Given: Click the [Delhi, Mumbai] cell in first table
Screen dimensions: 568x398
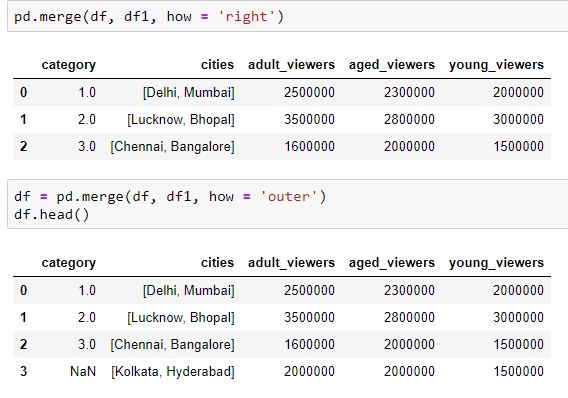Looking at the screenshot, I should click(188, 92).
